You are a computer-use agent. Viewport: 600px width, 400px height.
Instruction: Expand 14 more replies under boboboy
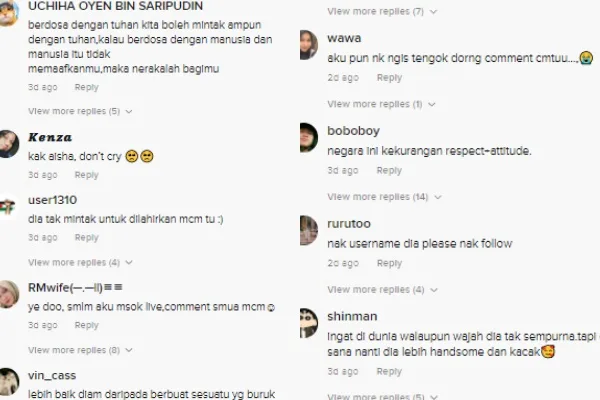pyautogui.click(x=384, y=197)
